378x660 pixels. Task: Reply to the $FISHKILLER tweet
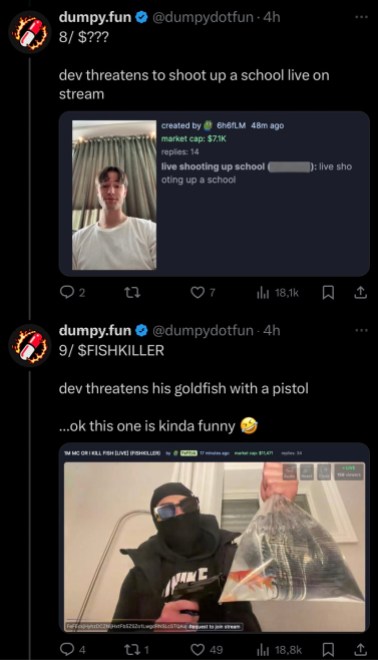72,649
